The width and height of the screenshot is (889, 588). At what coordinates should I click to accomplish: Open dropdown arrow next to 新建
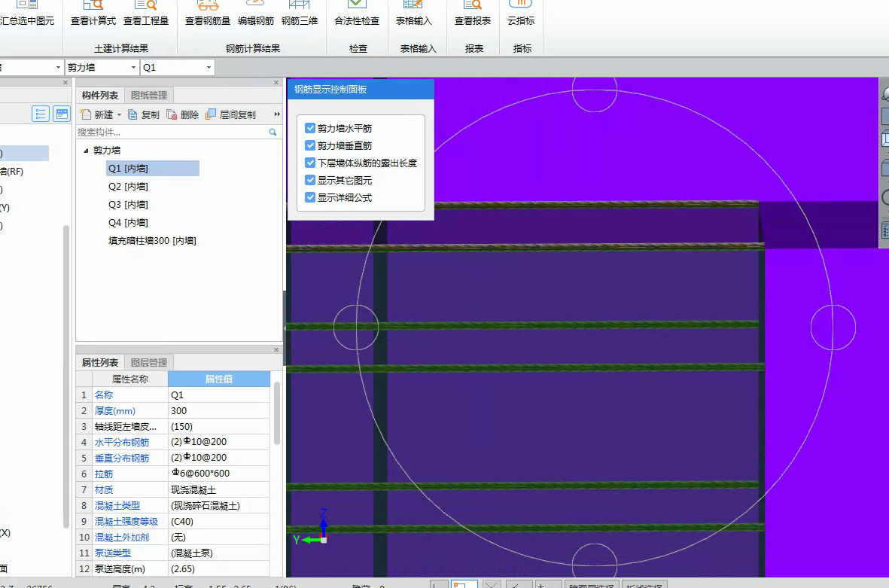click(x=119, y=114)
